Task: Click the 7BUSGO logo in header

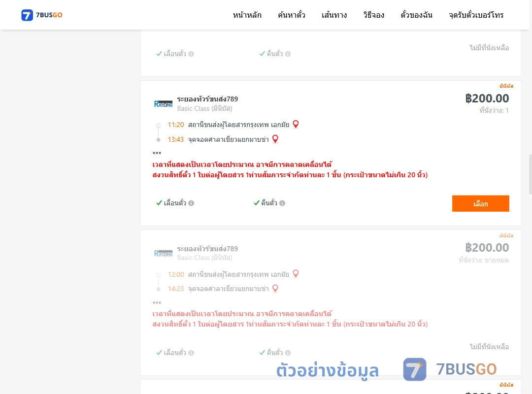Action: tap(42, 15)
